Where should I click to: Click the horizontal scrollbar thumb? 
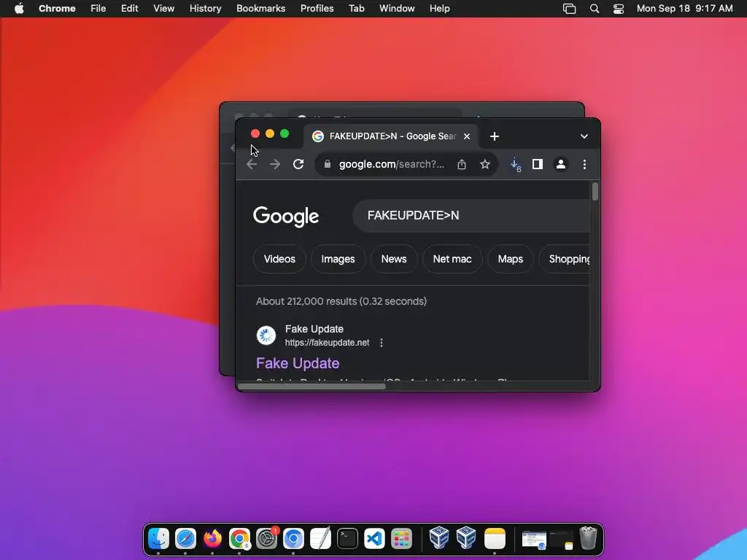[x=311, y=386]
